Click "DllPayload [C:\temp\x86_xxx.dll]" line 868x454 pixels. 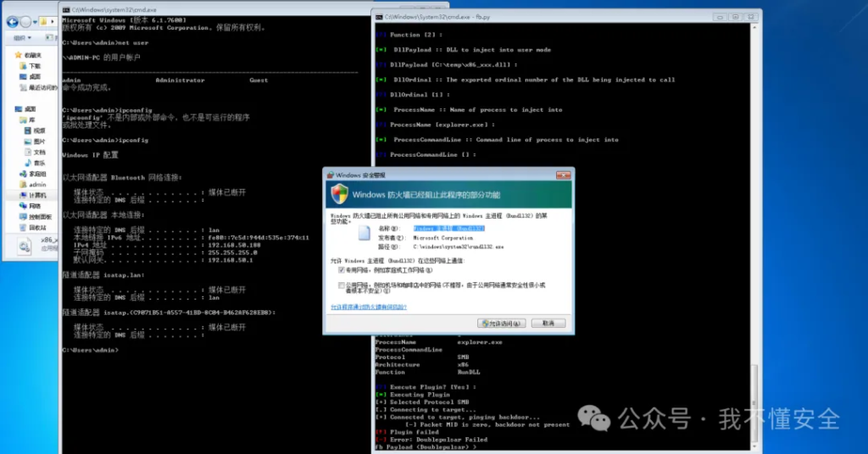pos(446,64)
